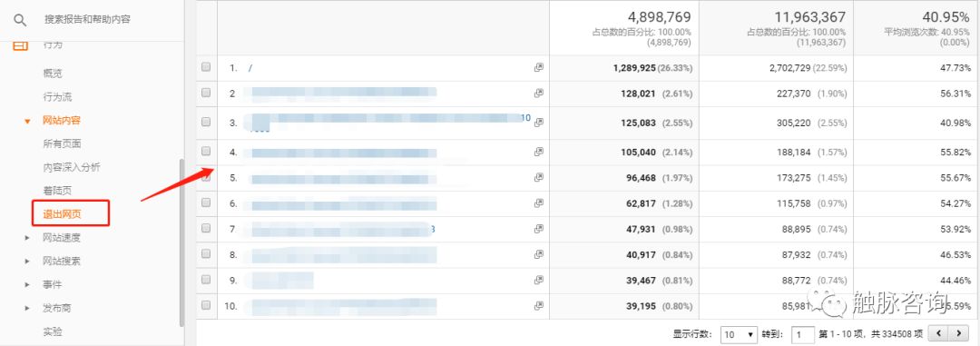This screenshot has width=980, height=346.
Task: Expand the 网站速度 section triangle
Action: point(27,238)
